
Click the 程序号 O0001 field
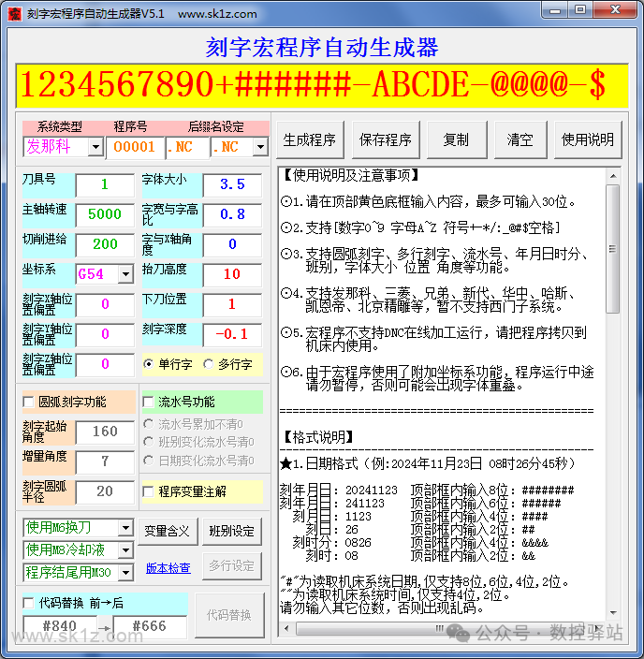click(135, 148)
